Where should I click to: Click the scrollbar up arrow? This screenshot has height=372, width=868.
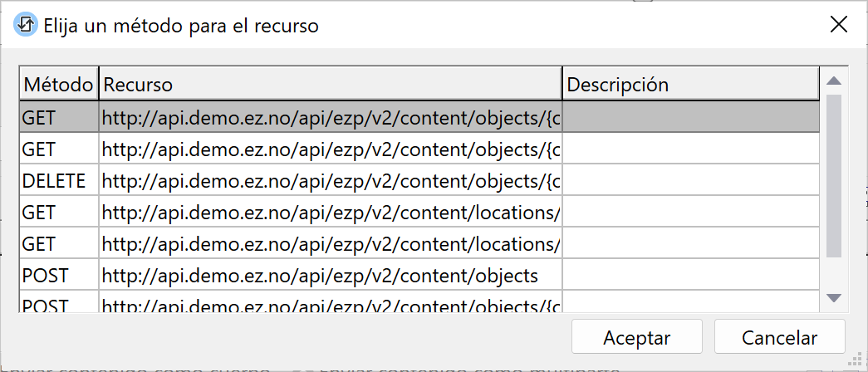834,81
